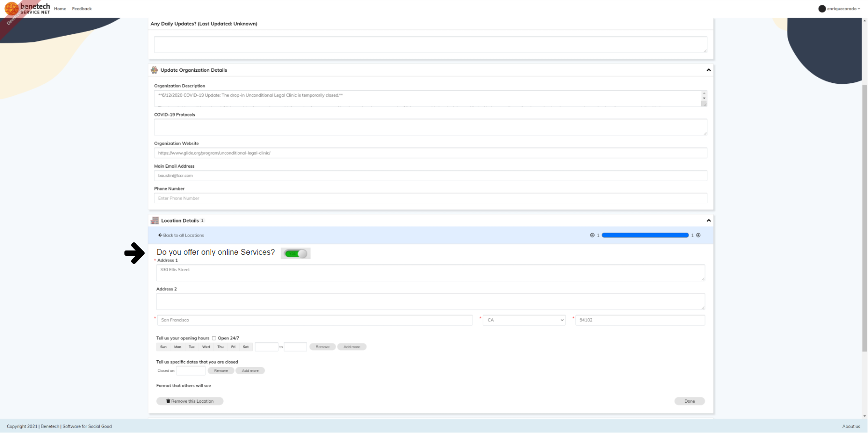Click the next-location circular arrow icon
Viewport: 868px width, 434px height.
tap(698, 235)
